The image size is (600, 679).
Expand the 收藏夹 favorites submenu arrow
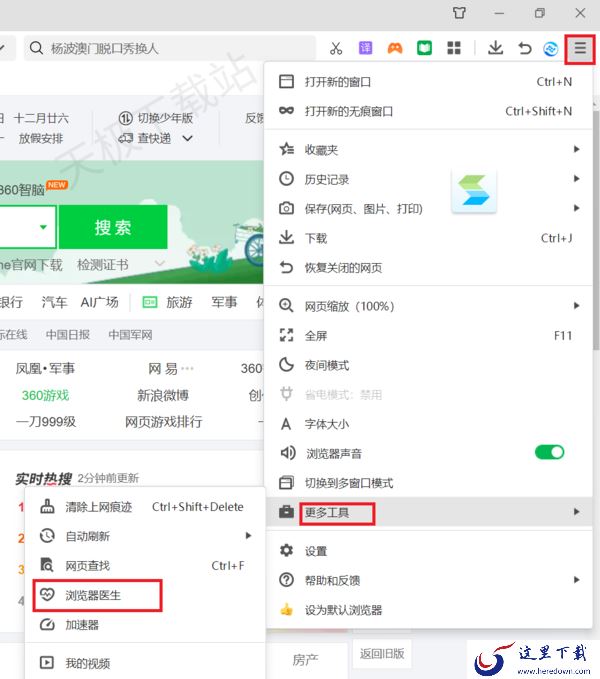576,149
